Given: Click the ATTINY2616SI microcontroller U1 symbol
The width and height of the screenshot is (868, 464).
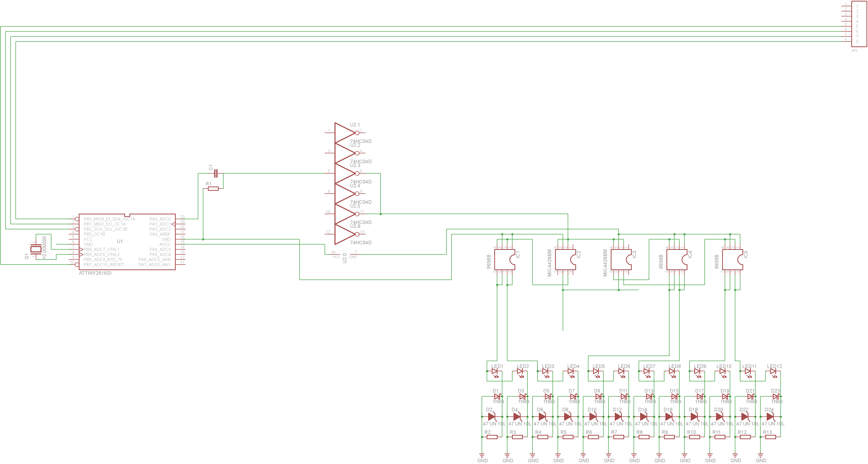Looking at the screenshot, I should [127, 242].
